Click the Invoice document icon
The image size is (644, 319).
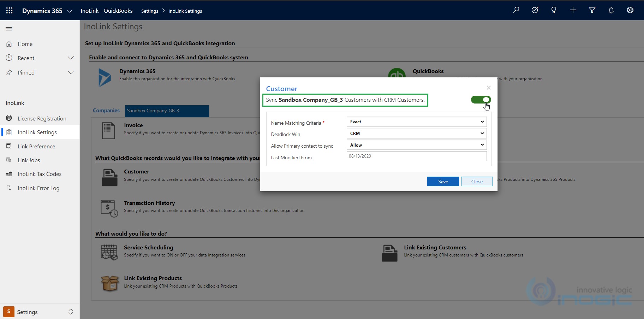pos(108,131)
